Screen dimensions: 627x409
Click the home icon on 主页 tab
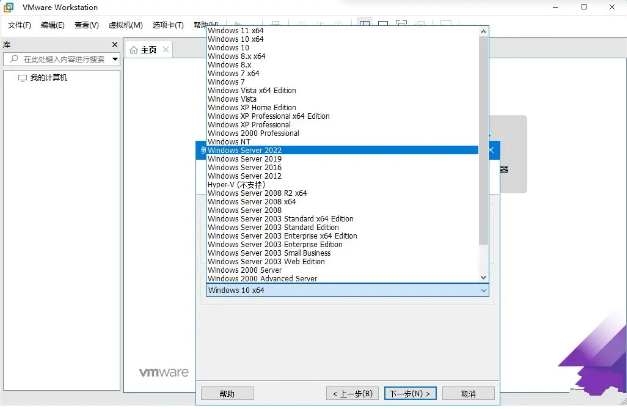(134, 50)
